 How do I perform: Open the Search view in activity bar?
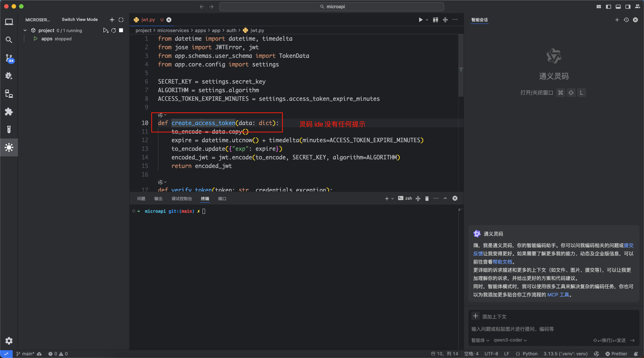point(9,40)
